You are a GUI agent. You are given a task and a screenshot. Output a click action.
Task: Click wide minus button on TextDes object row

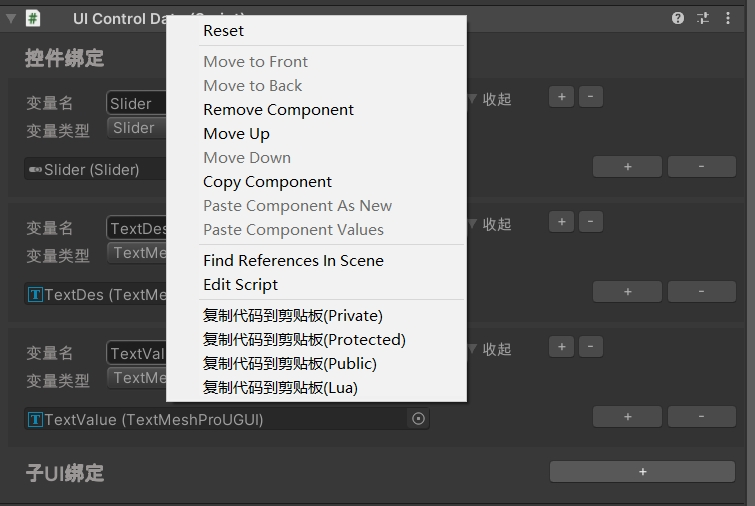click(x=702, y=292)
